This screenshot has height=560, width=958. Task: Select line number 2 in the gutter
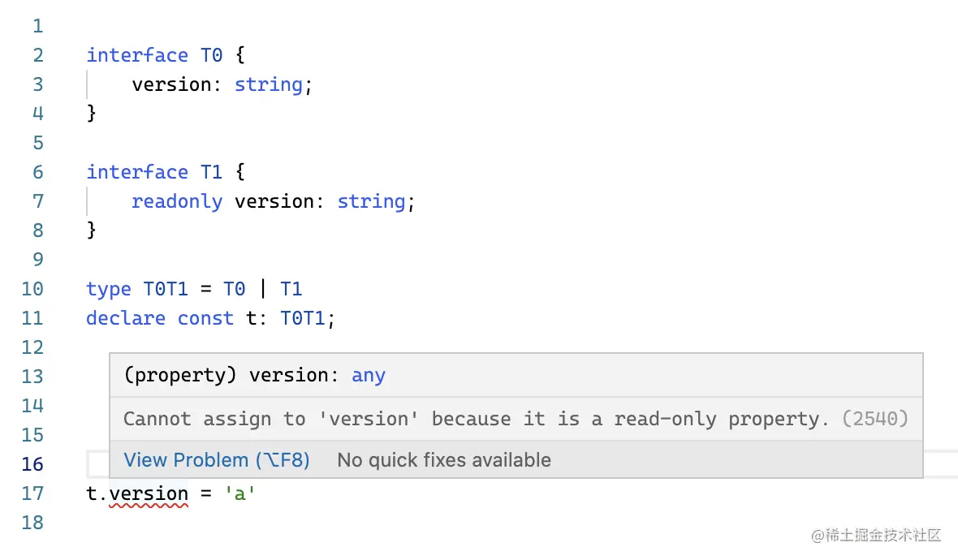click(38, 55)
